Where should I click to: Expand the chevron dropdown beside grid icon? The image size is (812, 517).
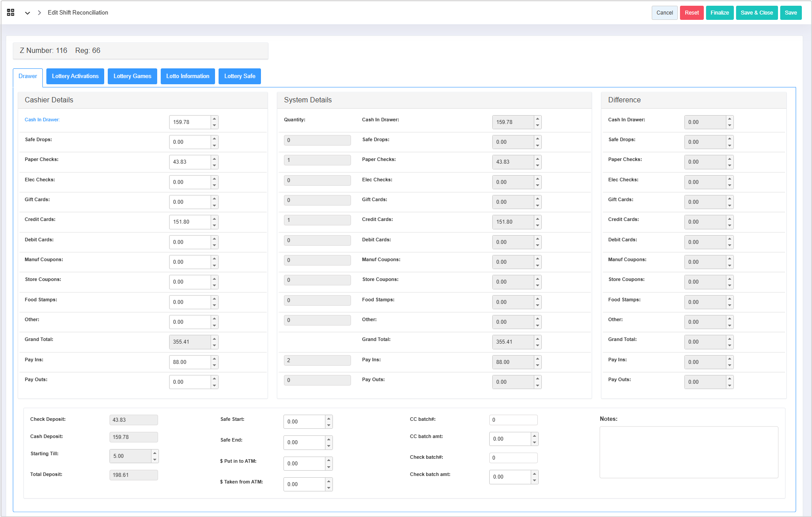27,13
